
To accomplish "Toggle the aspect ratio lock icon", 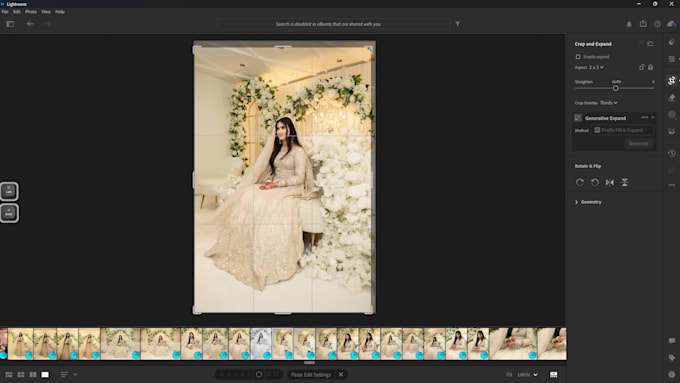I will [x=651, y=67].
